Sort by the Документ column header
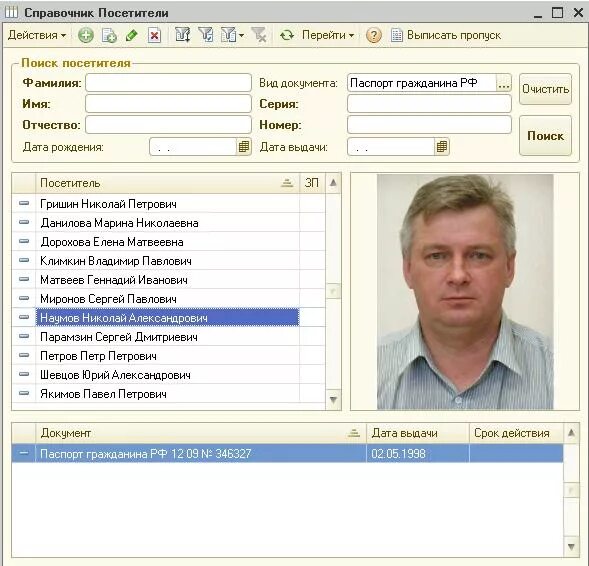Viewport: 589px width, 566px height. point(201,433)
